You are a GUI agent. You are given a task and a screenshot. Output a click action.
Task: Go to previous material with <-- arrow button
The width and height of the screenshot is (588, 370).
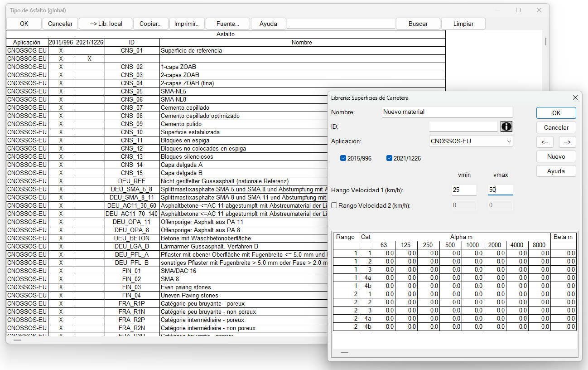[545, 142]
